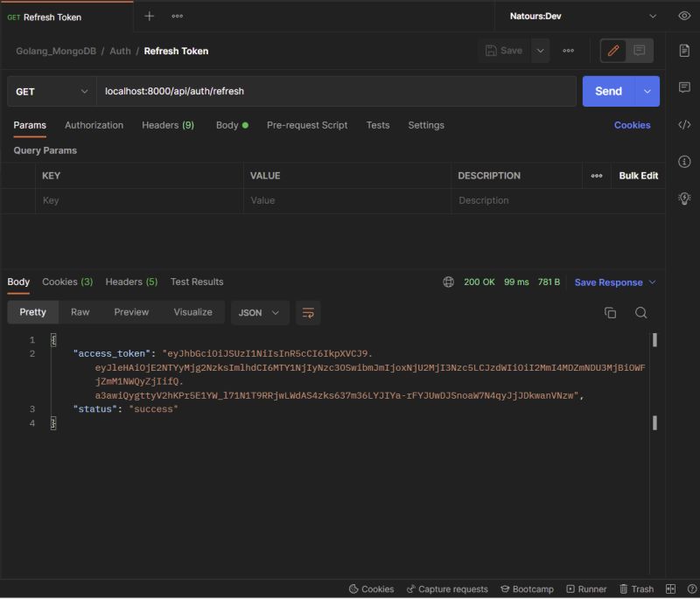This screenshot has height=599, width=700.
Task: Edit request name with pencil icon
Action: point(612,50)
